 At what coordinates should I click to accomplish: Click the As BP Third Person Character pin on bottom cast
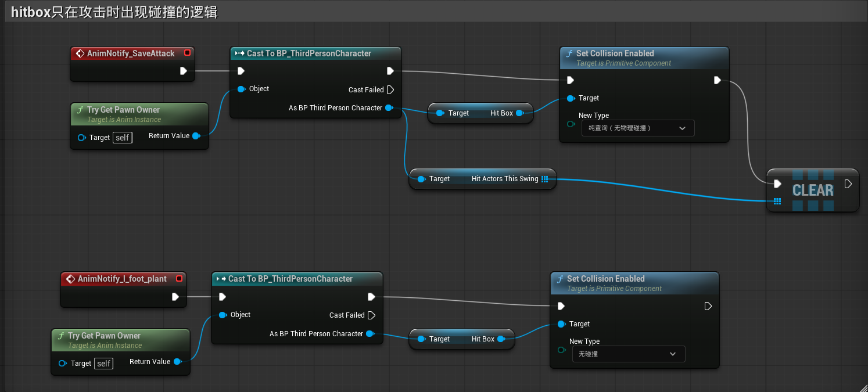[x=370, y=334]
